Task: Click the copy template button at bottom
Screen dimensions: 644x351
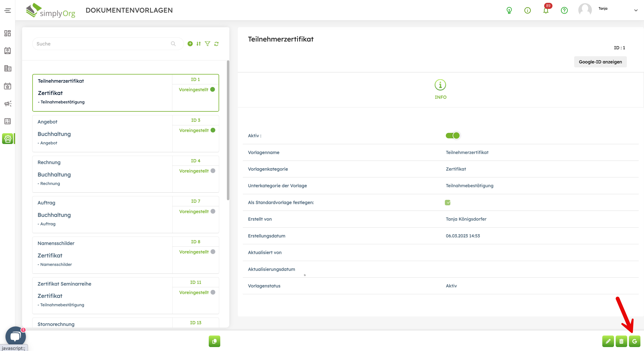Action: (214, 341)
